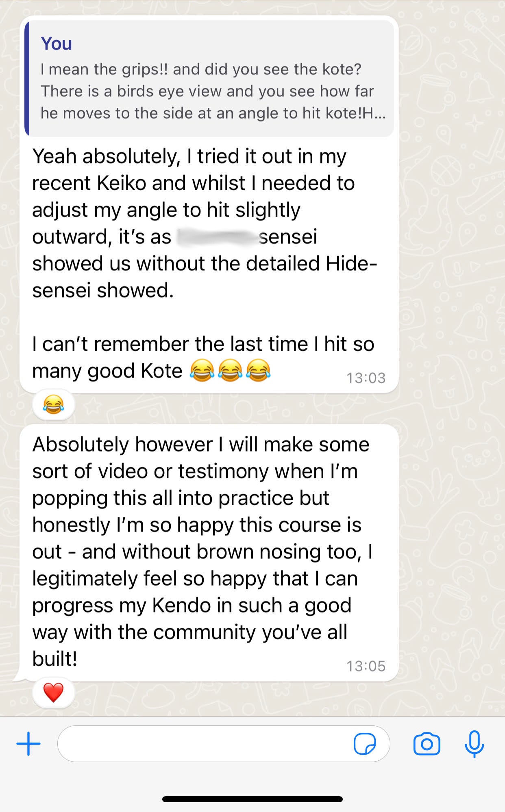Tap the home indicator bar
The image size is (505, 812).
pos(252,799)
